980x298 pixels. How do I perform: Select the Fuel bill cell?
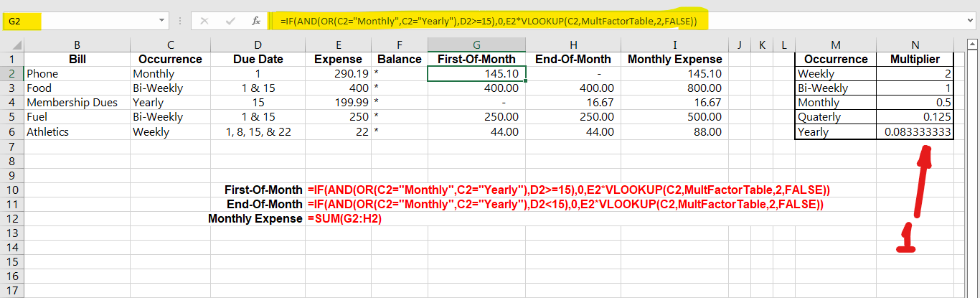tap(77, 117)
